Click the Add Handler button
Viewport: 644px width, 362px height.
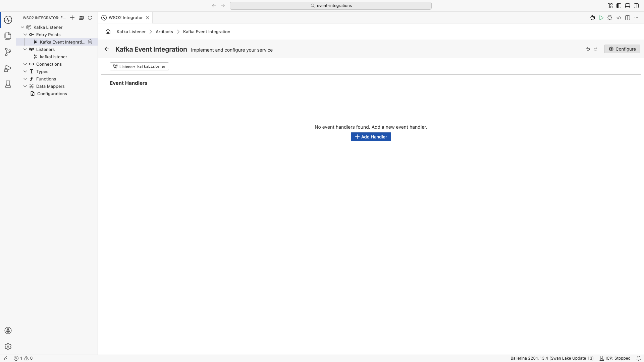[x=371, y=137]
